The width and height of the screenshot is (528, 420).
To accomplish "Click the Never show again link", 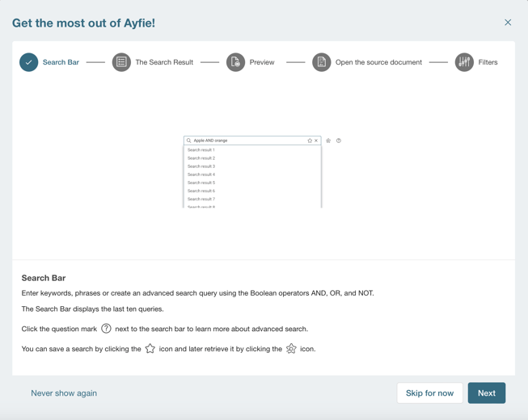I will (64, 393).
